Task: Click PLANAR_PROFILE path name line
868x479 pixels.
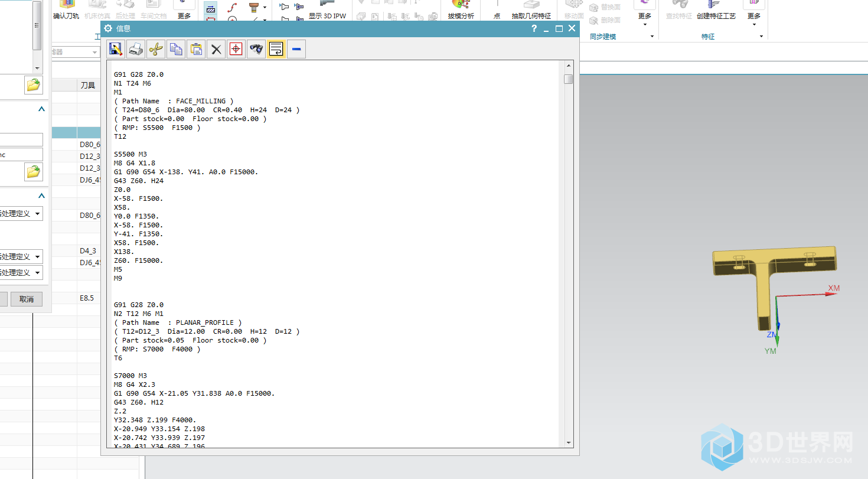Action: tap(178, 322)
